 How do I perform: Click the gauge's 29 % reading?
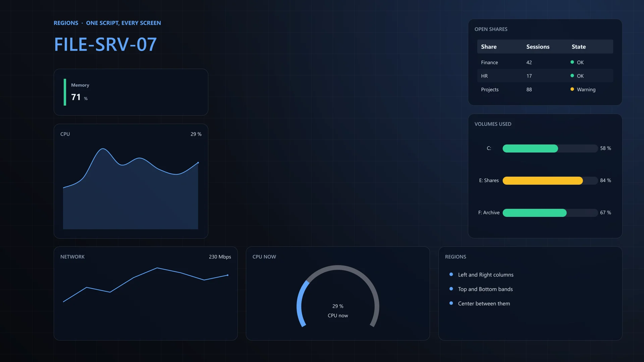[338, 306]
